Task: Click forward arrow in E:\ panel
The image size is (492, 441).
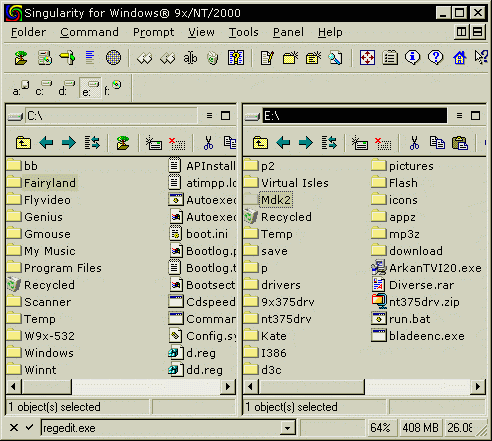Action: (x=306, y=143)
